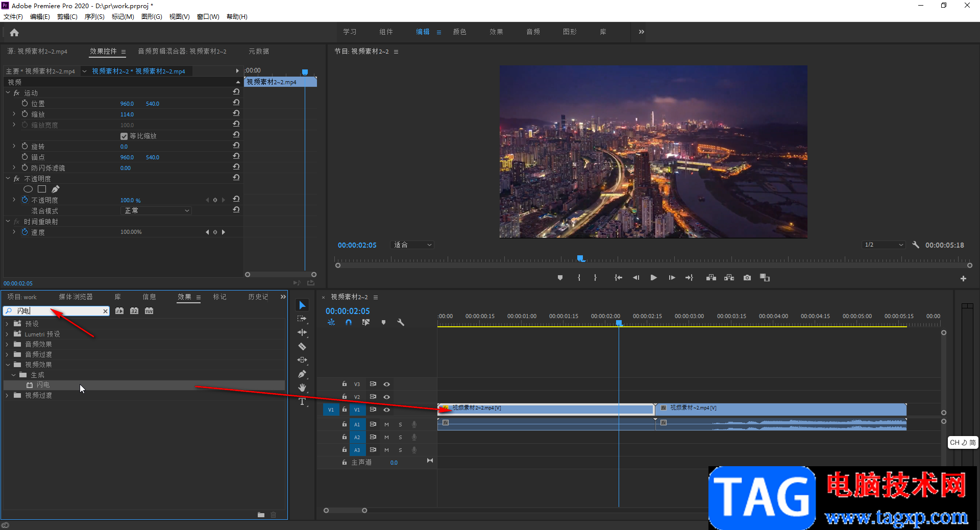Create rectangle mask under Opacity
This screenshot has width=980, height=530.
(x=42, y=189)
